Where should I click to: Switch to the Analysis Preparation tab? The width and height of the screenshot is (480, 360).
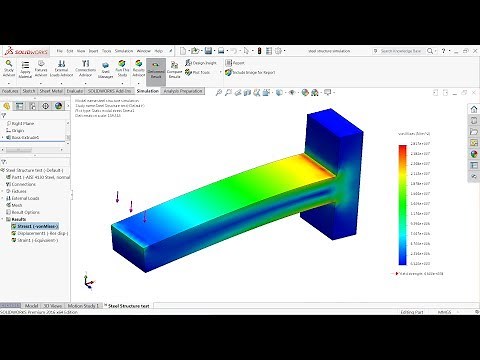click(183, 91)
